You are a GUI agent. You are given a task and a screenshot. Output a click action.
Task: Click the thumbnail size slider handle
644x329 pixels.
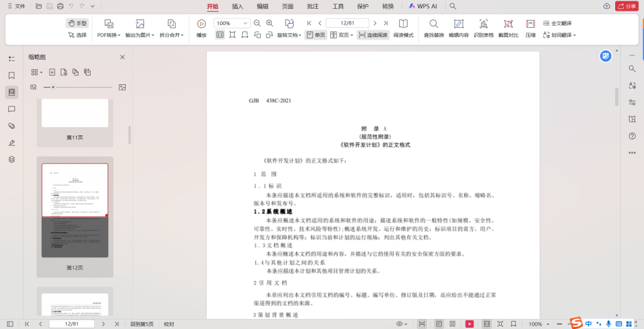[53, 87]
